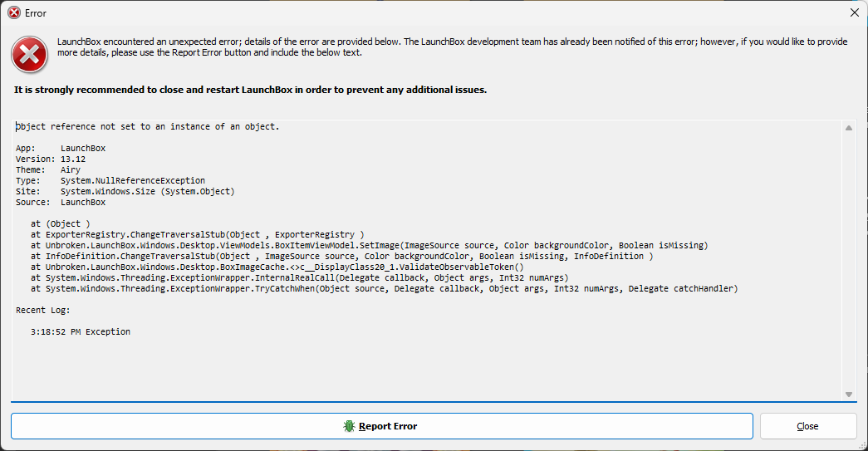This screenshot has width=868, height=451.
Task: Click the green bug icon on Report Error
Action: pyautogui.click(x=349, y=426)
